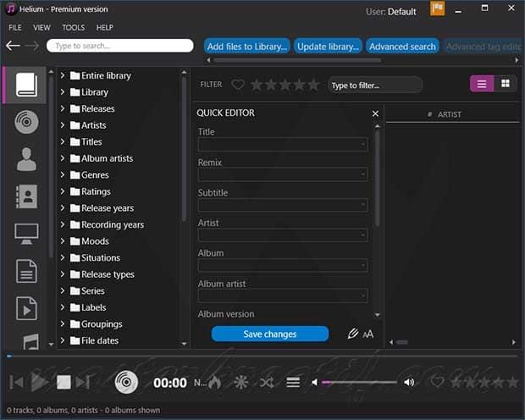Switch to list view mode
The image size is (525, 420).
482,84
